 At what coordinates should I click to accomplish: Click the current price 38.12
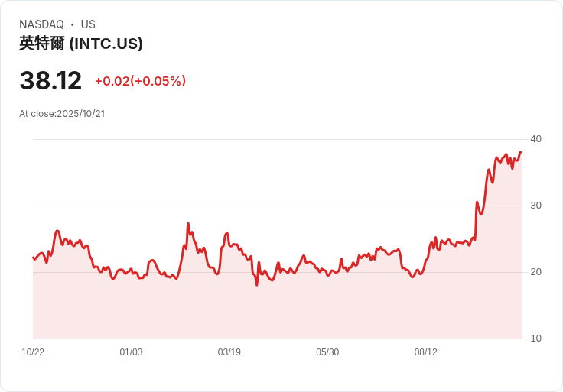[50, 80]
